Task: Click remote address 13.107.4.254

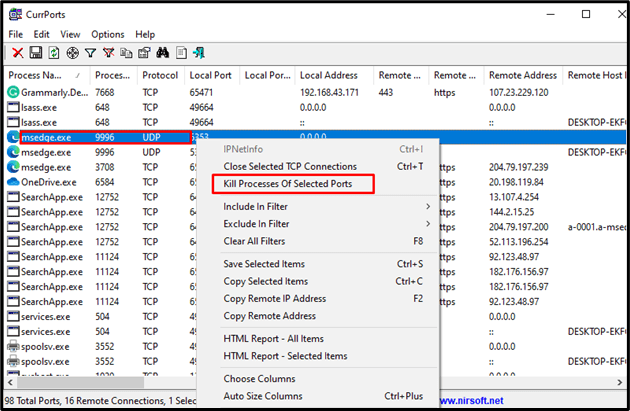Action: click(x=514, y=197)
